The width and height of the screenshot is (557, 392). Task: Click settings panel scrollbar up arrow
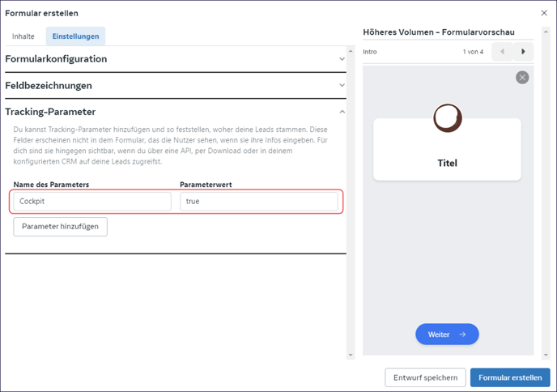pos(351,51)
